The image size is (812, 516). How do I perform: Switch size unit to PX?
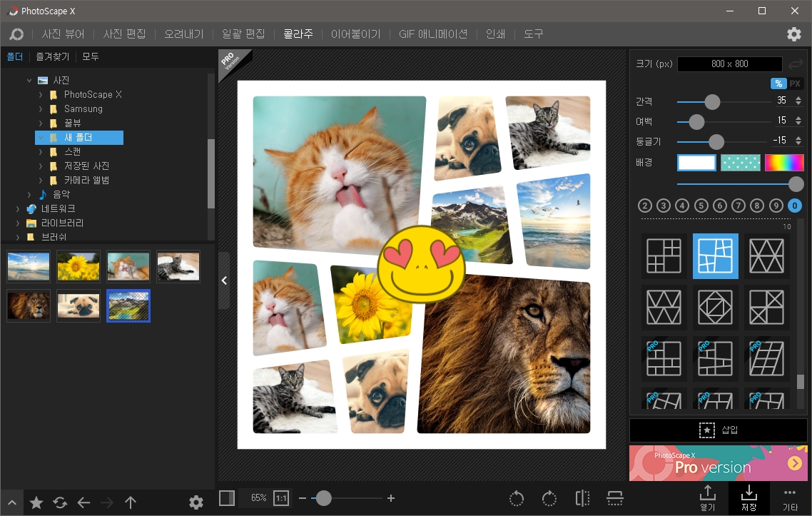coord(795,84)
